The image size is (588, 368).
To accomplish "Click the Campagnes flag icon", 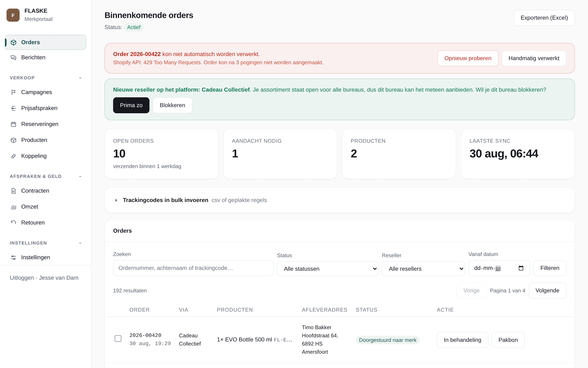I will (14, 92).
